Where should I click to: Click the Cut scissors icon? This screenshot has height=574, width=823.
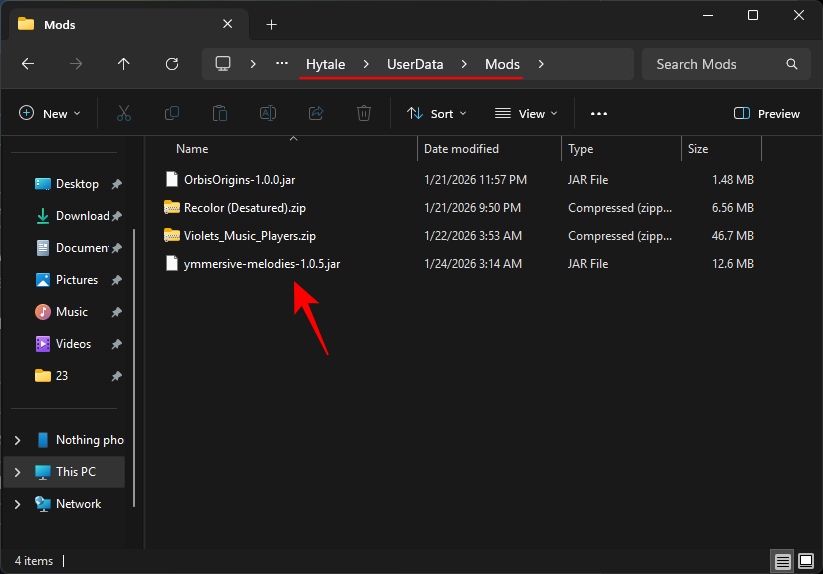point(124,114)
